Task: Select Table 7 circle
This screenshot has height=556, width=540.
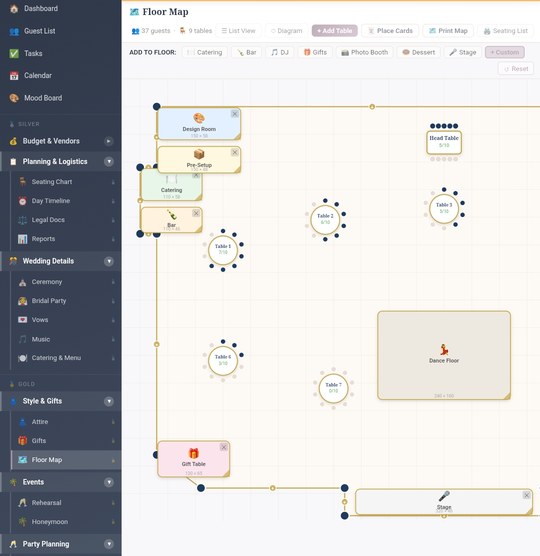Action: tap(333, 388)
